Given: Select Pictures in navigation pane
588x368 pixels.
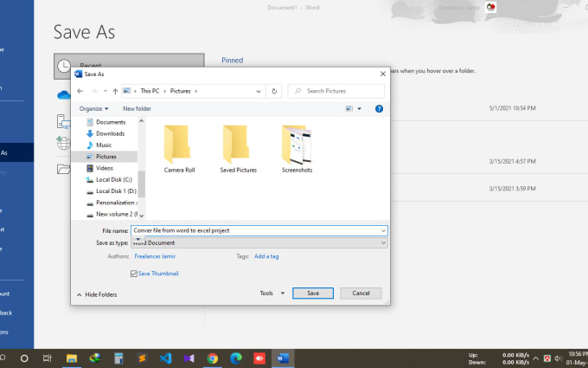Looking at the screenshot, I should (105, 157).
